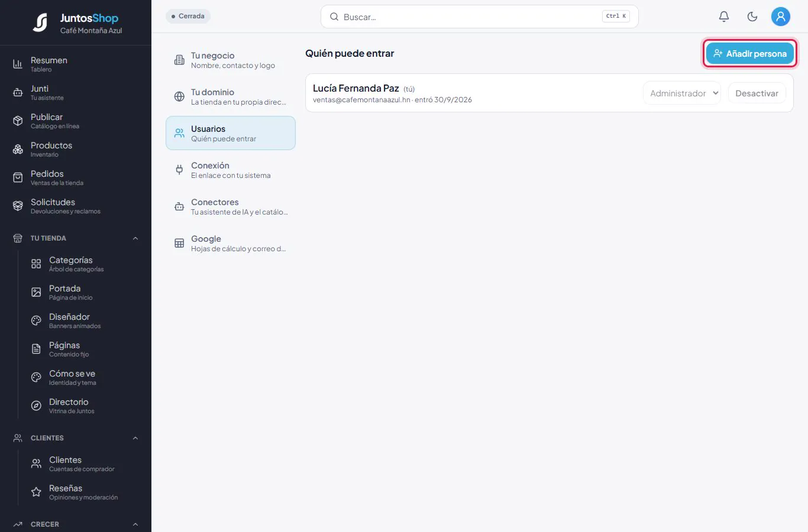Open Tu dominio settings tab
The height and width of the screenshot is (532, 808).
(231, 96)
